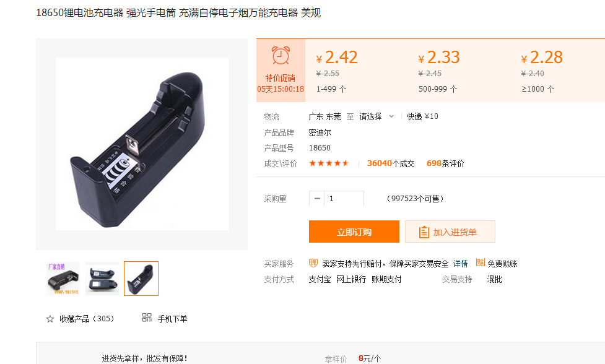This screenshot has height=364, width=605.
Task: Select the third highlighted product thumbnail
Action: pyautogui.click(x=141, y=279)
